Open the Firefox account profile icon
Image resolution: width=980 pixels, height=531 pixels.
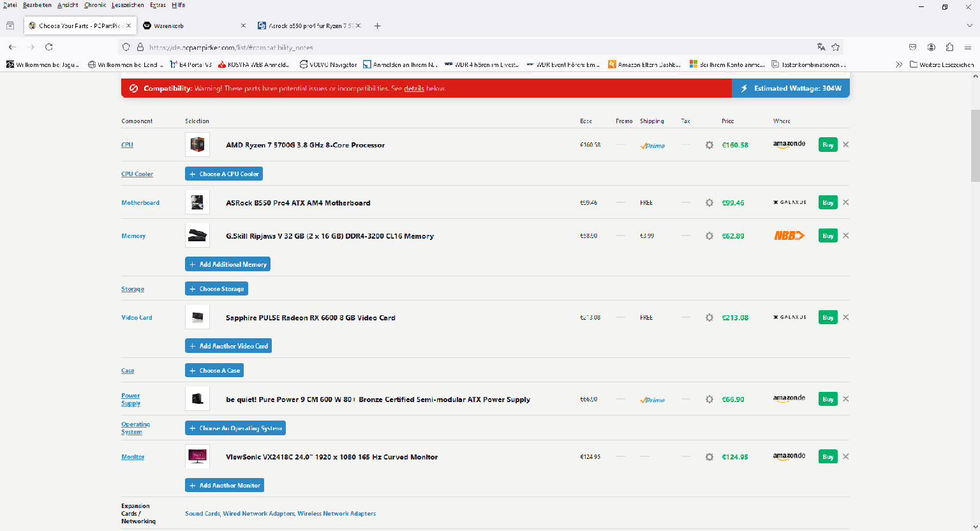click(x=932, y=47)
